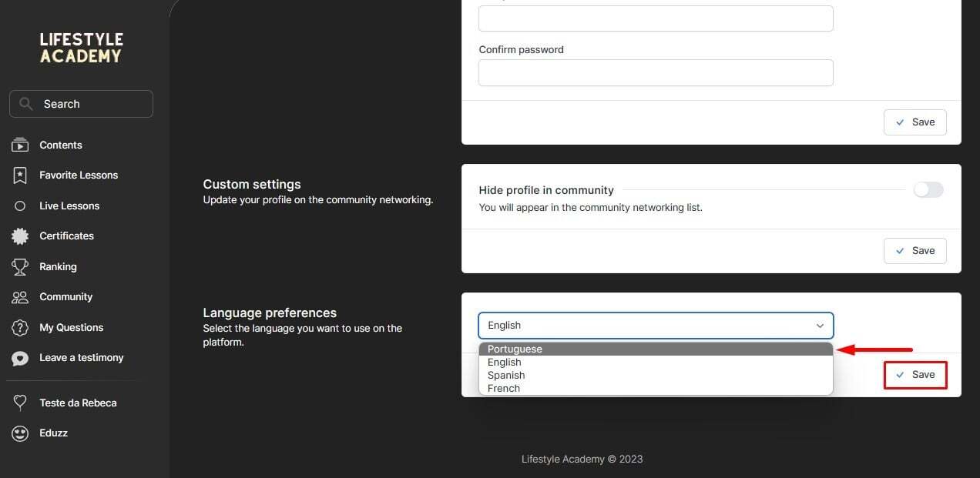Click the Ranking trophy icon
The width and height of the screenshot is (980, 478).
pyautogui.click(x=20, y=266)
